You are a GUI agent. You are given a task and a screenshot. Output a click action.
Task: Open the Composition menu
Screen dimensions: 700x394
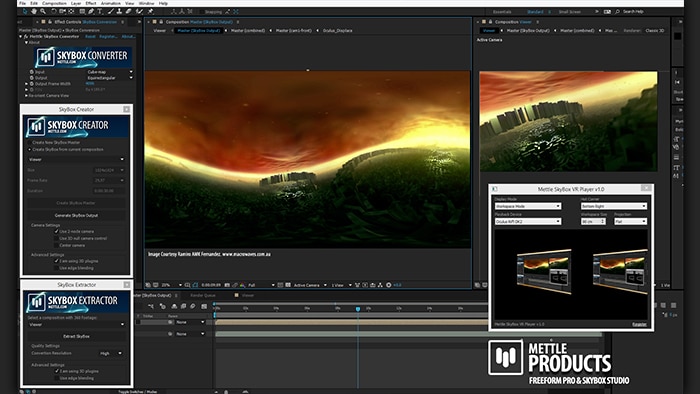point(54,3)
